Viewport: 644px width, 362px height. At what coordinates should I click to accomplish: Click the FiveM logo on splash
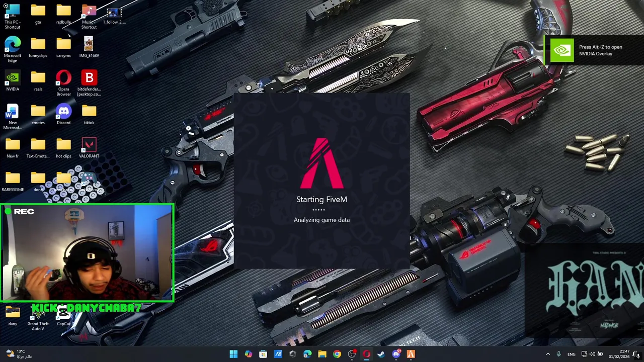click(322, 163)
